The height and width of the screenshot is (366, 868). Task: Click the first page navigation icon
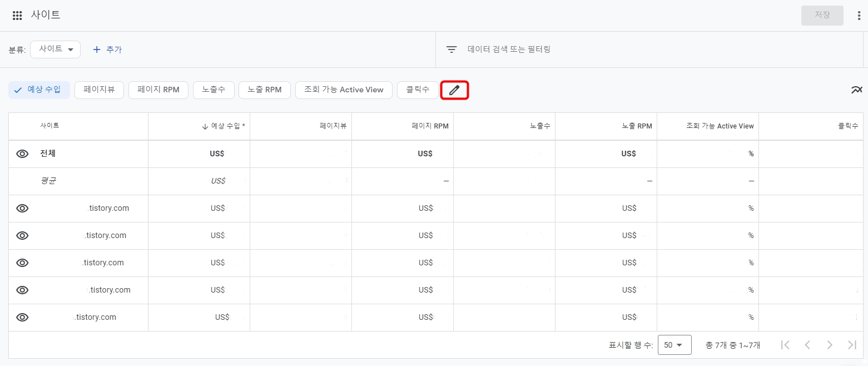click(x=785, y=345)
